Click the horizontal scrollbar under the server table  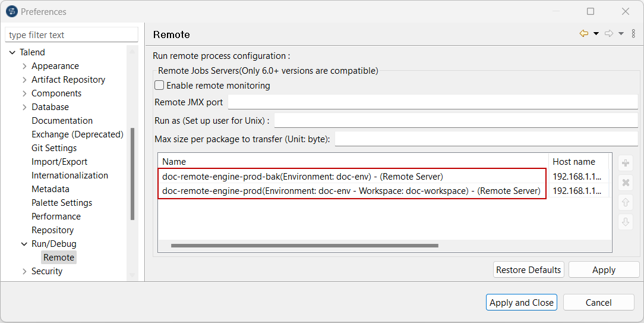(304, 245)
